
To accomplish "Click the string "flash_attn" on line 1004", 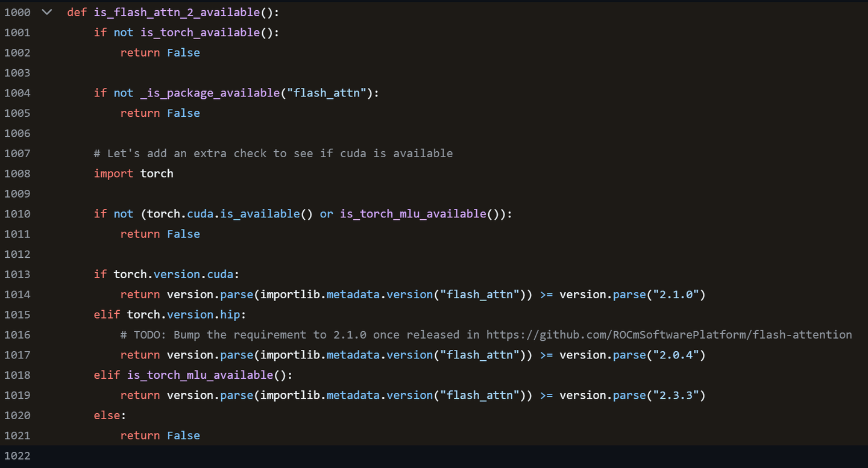I will click(x=325, y=93).
